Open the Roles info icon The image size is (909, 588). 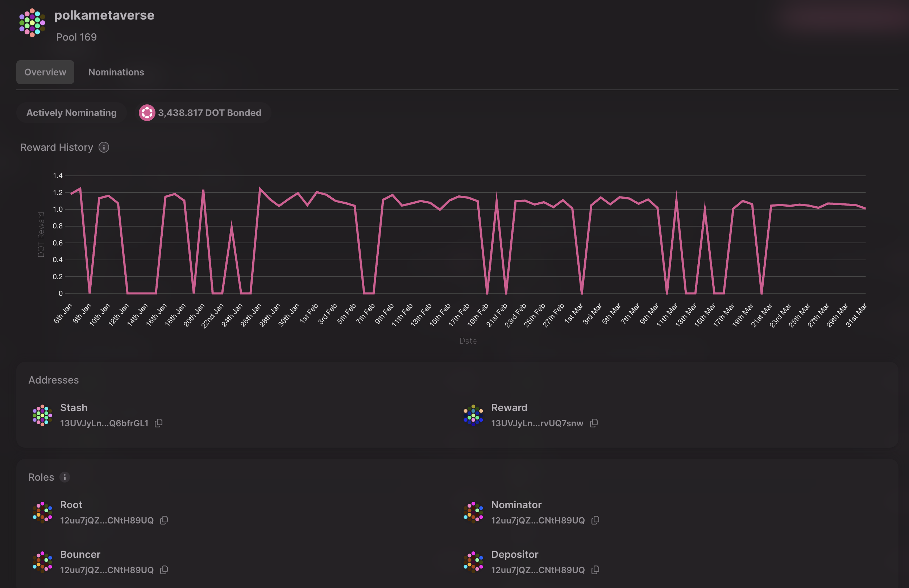[65, 477]
